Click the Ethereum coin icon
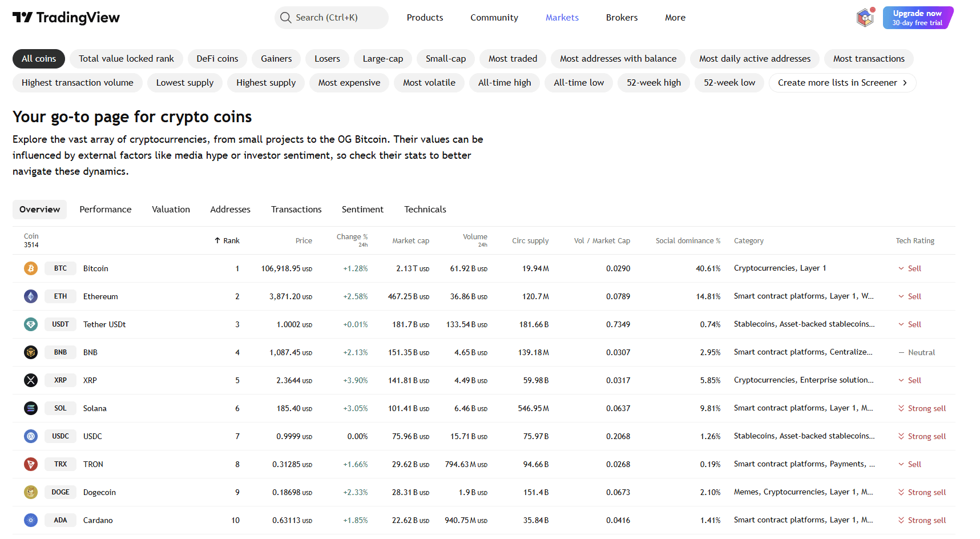The height and width of the screenshot is (539, 980). [31, 296]
